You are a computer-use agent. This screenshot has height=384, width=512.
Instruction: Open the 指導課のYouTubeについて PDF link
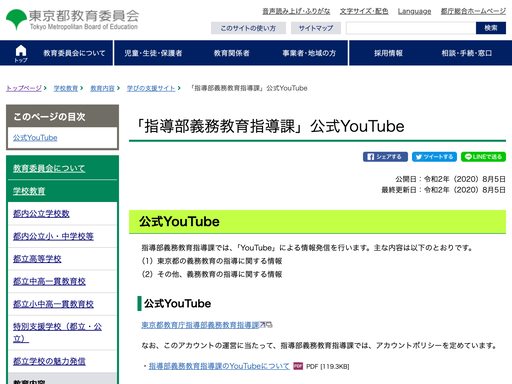tap(219, 366)
